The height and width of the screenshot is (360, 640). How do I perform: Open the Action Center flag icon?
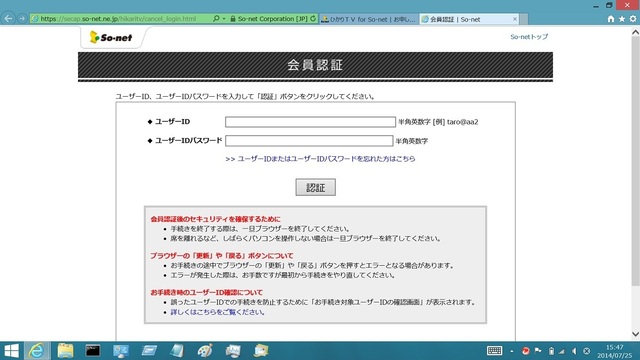(x=538, y=351)
